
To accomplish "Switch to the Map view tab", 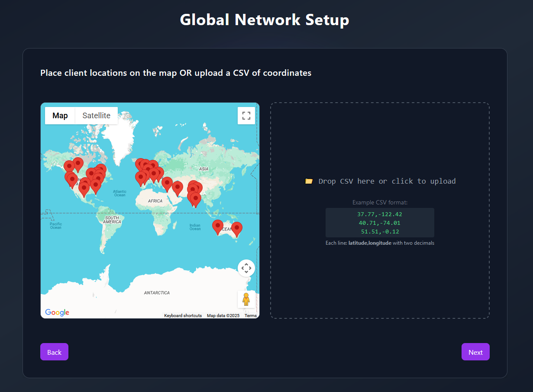I will pos(60,116).
